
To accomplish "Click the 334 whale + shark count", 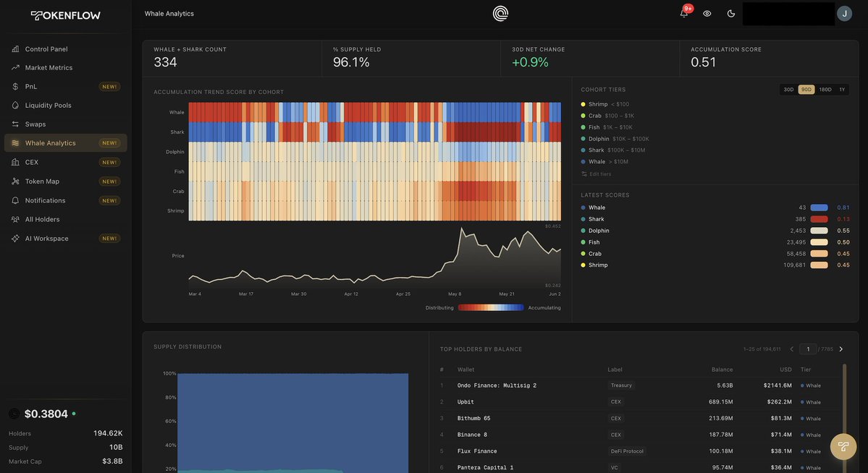I will (x=165, y=62).
